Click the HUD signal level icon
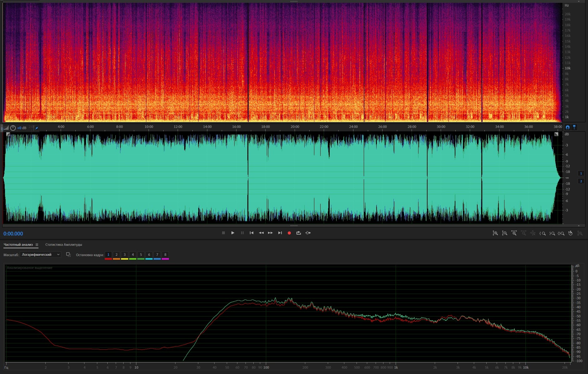 [6, 128]
